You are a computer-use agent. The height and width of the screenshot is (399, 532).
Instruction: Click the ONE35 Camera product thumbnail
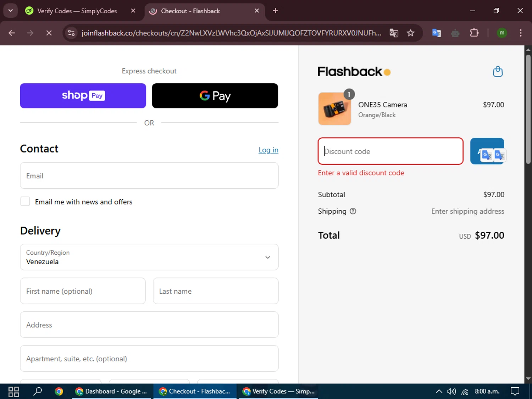335,109
